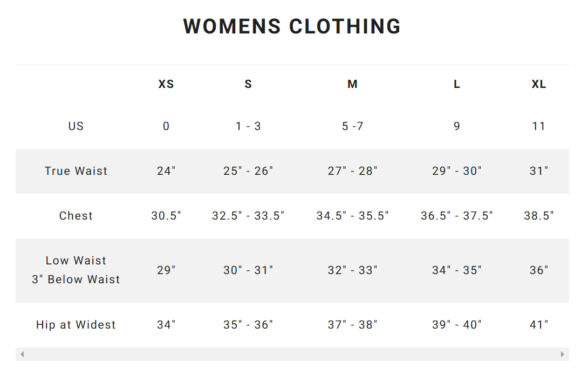
Task: Click the left scroll arrow of horizontal scrollbar
Action: click(x=22, y=354)
